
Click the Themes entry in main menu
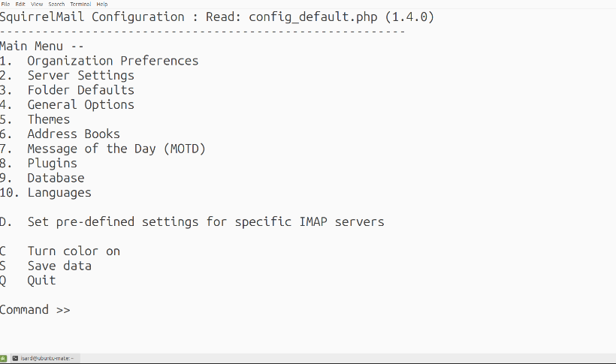point(35,119)
